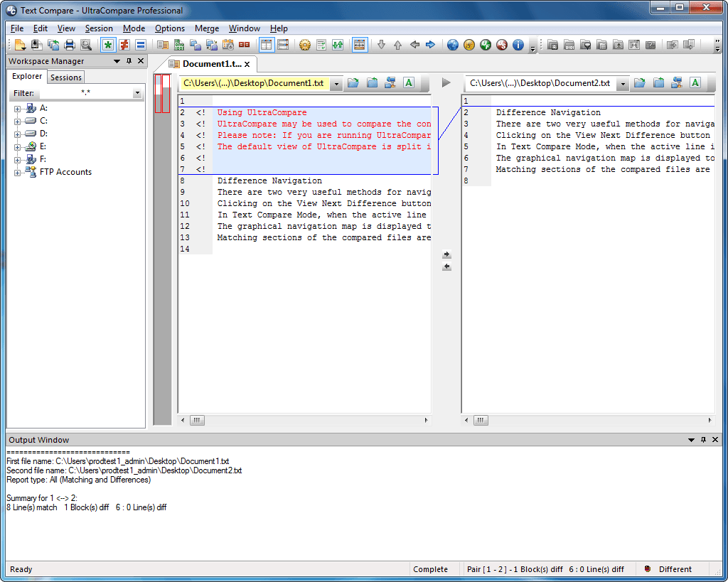Launch UltraFinder via green UF icon
This screenshot has height=582, width=728.
click(486, 45)
